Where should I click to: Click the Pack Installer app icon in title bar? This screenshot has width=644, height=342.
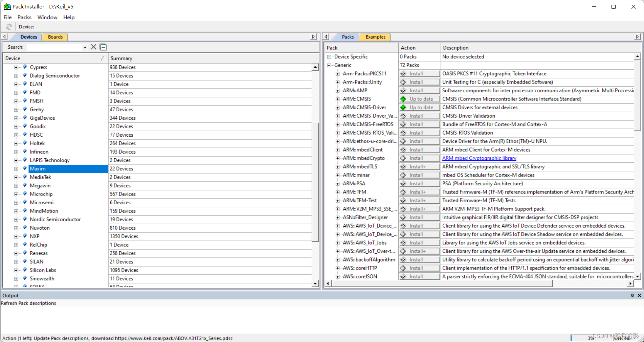(x=7, y=6)
